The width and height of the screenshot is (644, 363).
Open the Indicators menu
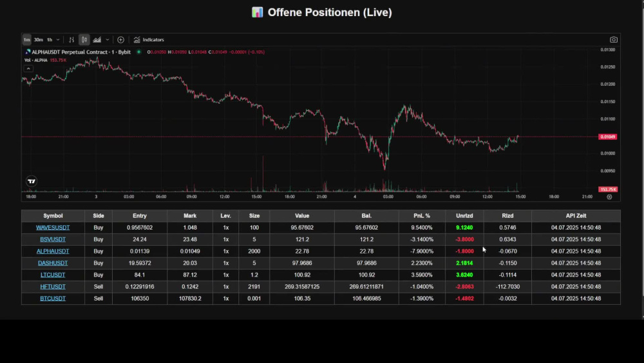pos(149,40)
